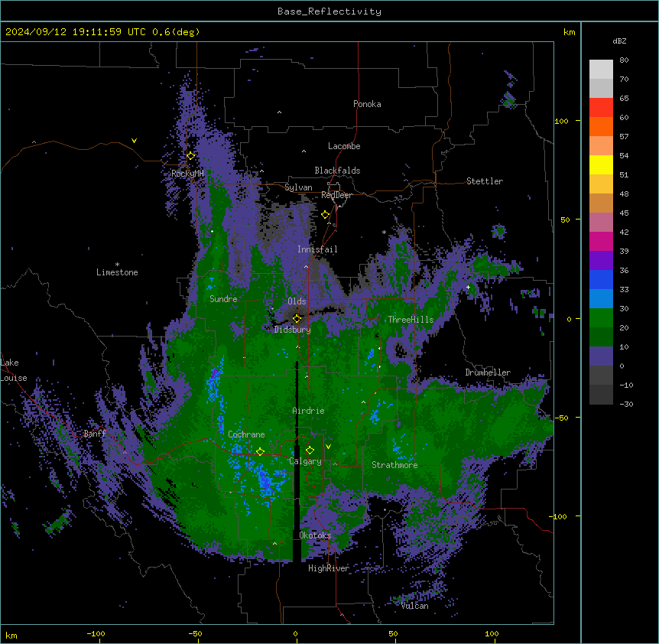Image resolution: width=659 pixels, height=644 pixels.
Task: Select the Okotoks label
Action: (315, 535)
